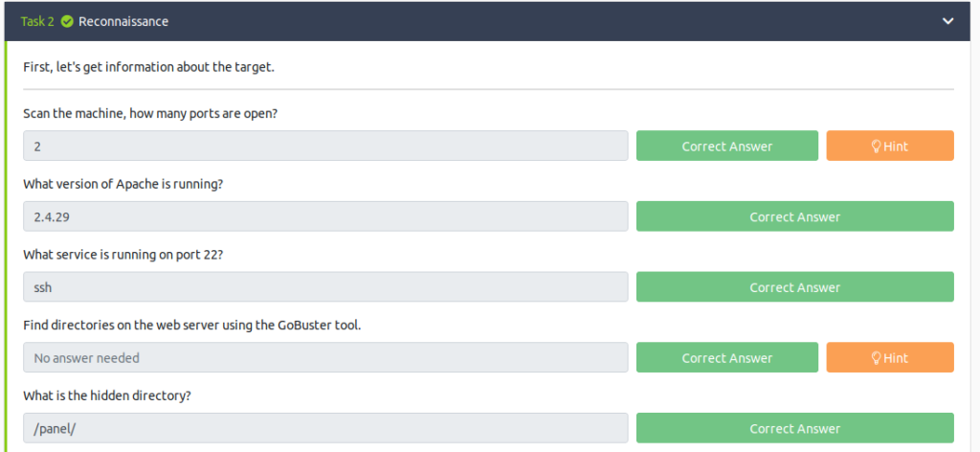Click the 'What version of Apache is running?' text
This screenshot has width=980, height=452.
[123, 184]
